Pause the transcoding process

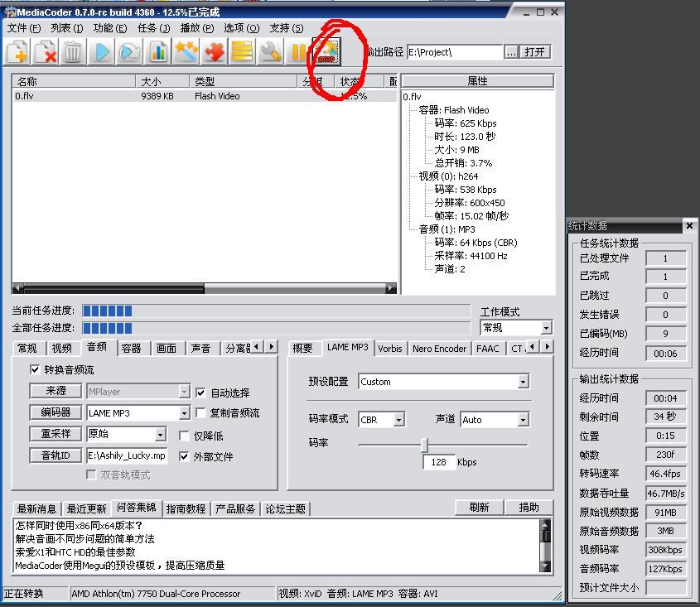pyautogui.click(x=297, y=51)
